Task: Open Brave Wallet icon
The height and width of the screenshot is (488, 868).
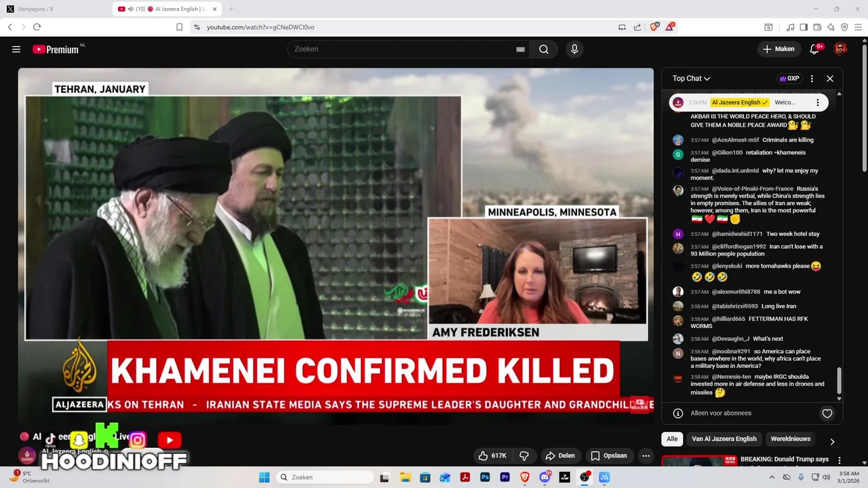Action: [x=817, y=27]
